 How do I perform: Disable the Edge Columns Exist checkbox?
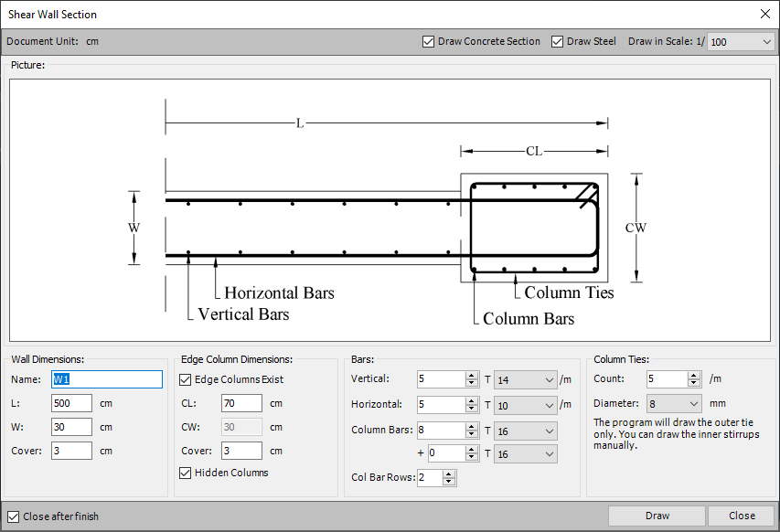click(186, 379)
